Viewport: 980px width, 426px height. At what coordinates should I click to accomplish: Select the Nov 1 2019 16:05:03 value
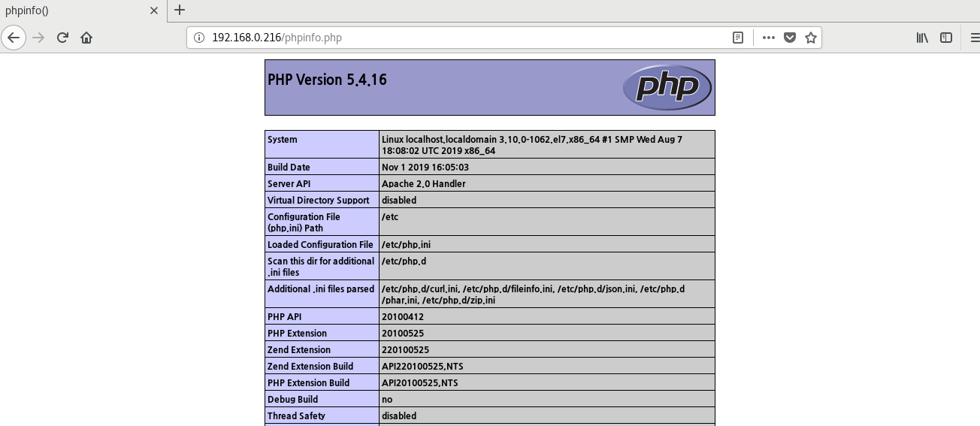coord(425,168)
